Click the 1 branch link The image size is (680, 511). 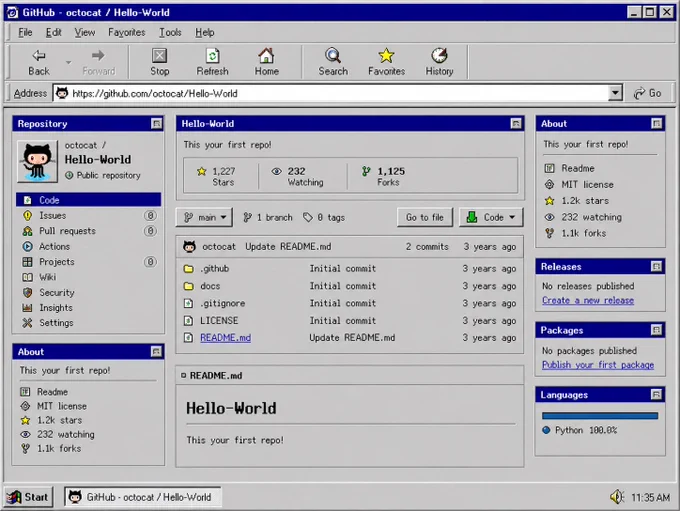pos(268,217)
